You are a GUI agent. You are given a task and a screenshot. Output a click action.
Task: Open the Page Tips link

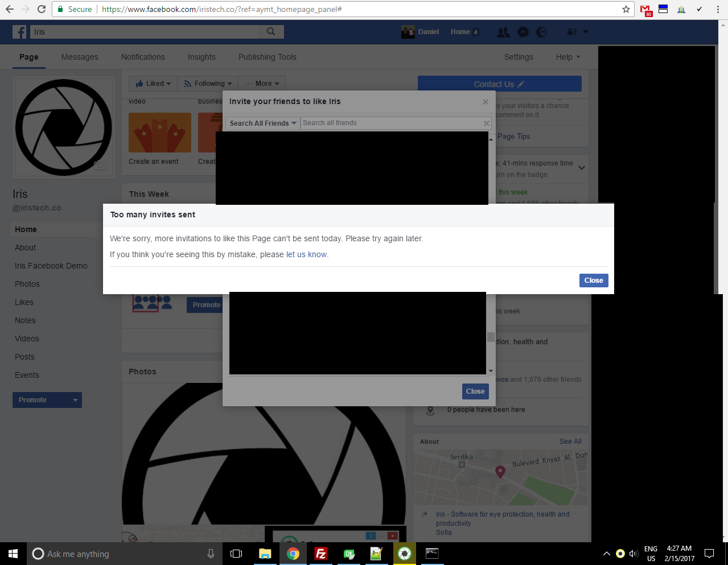coord(513,136)
